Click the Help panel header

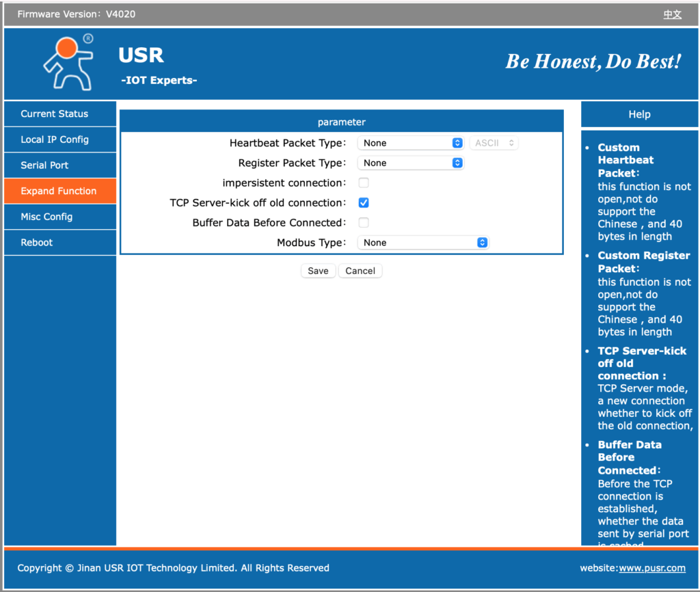tap(639, 115)
